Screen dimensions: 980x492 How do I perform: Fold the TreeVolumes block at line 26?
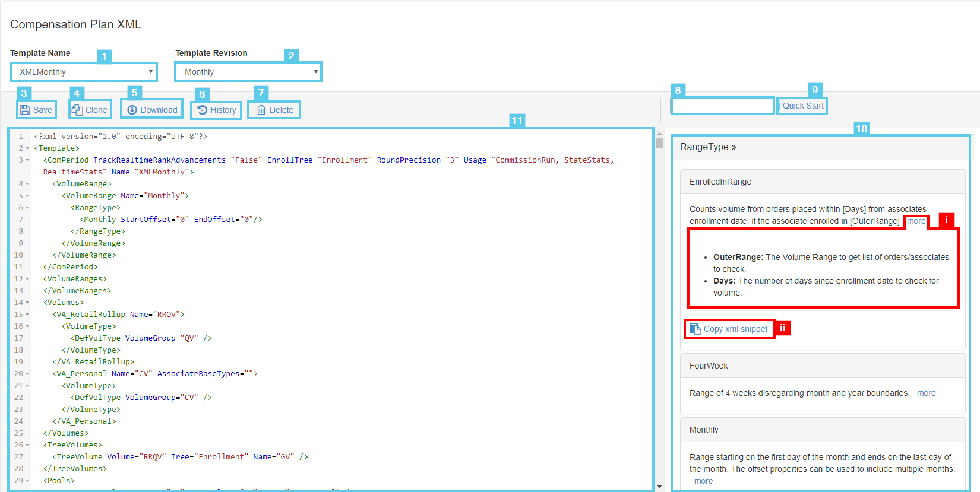pyautogui.click(x=27, y=445)
